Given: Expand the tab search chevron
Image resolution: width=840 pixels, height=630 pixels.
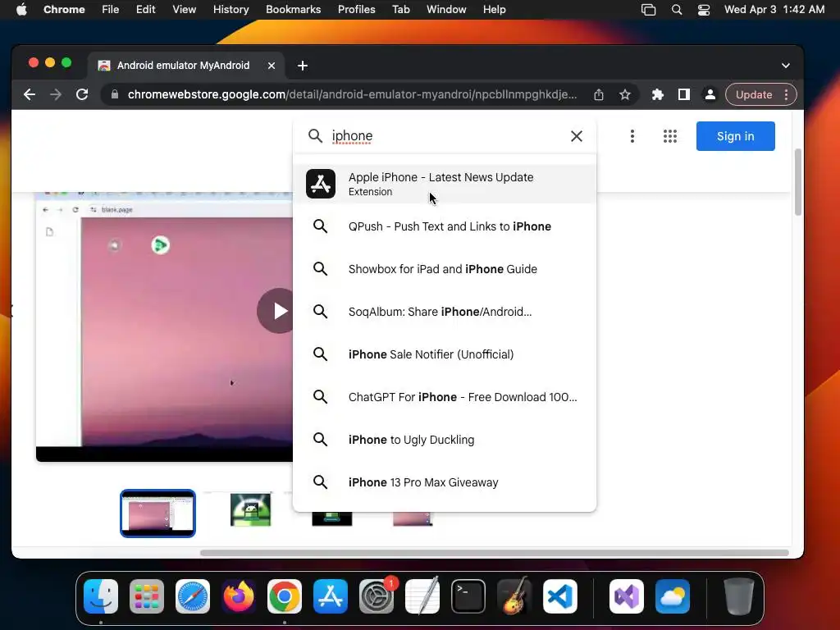Looking at the screenshot, I should coord(785,66).
